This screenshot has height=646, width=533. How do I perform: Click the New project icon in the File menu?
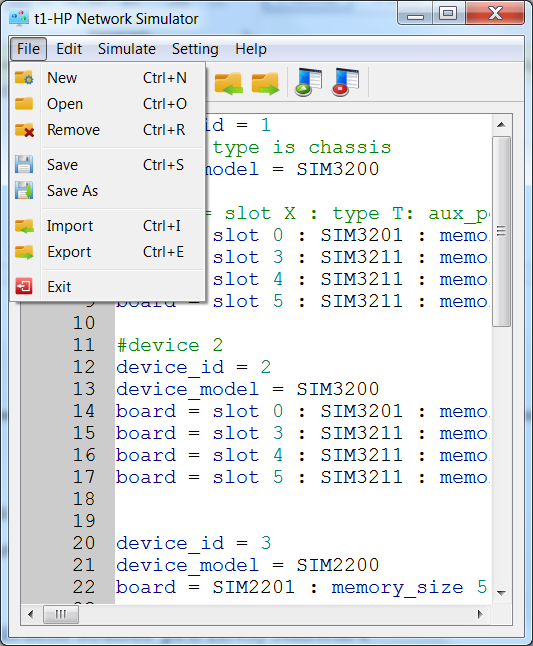click(24, 77)
